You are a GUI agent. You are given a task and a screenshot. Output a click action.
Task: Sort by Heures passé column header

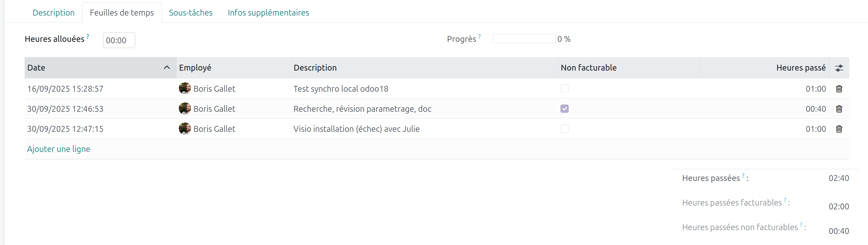point(801,68)
